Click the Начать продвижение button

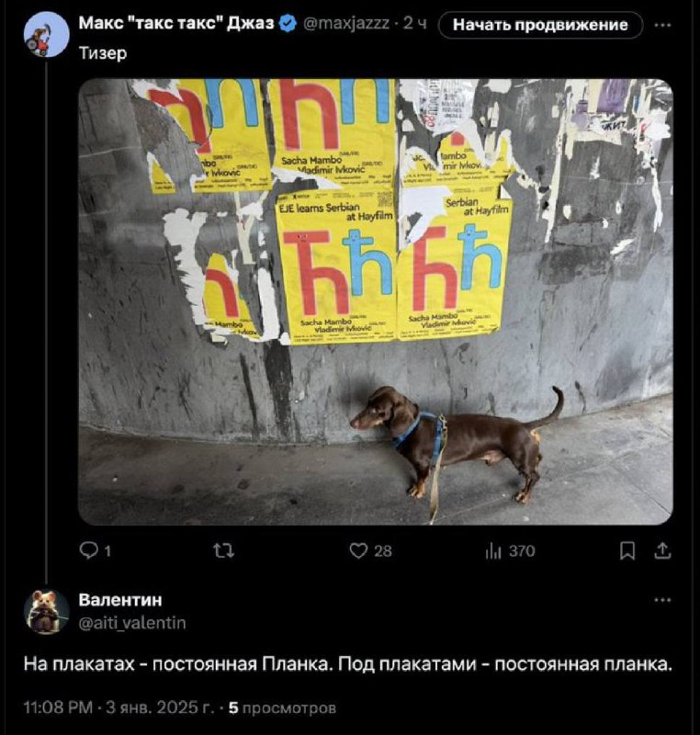(540, 25)
